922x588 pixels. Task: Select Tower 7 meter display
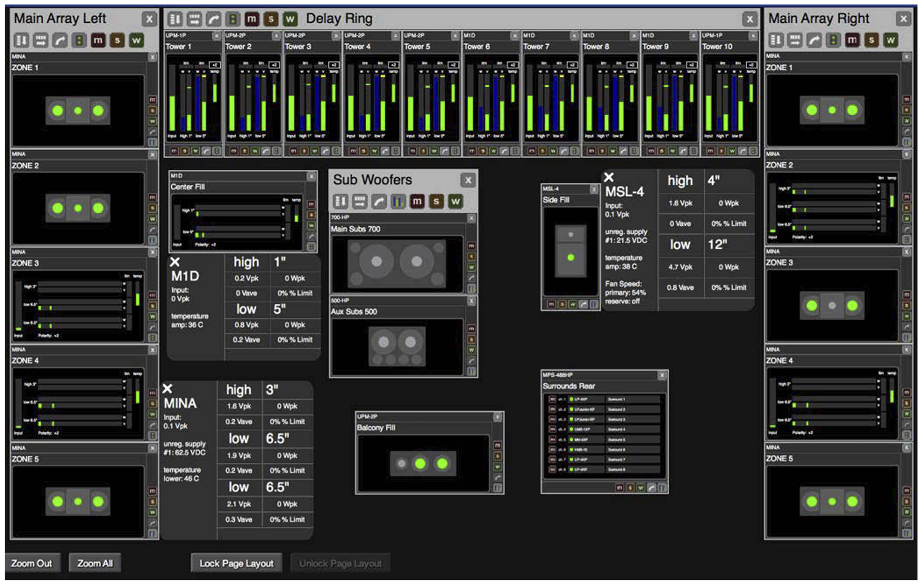pyautogui.click(x=551, y=98)
